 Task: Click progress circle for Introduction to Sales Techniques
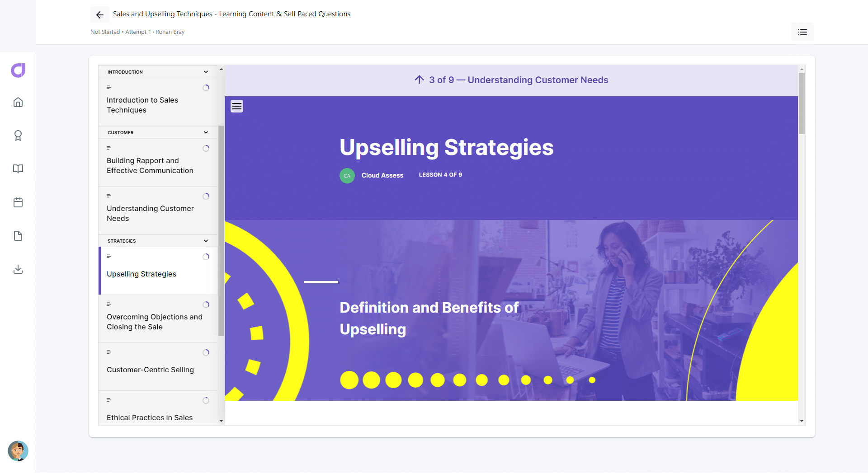point(206,88)
